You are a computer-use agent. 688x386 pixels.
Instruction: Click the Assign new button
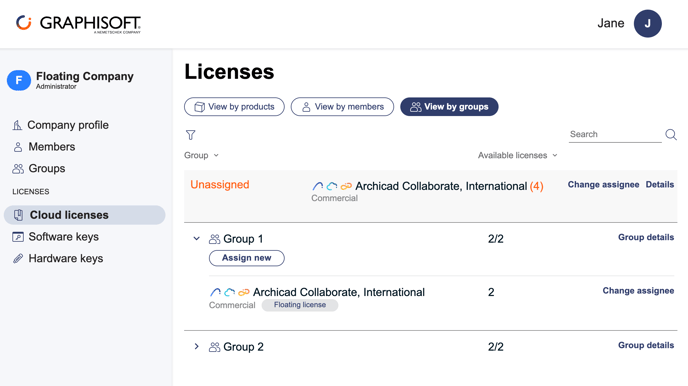(x=247, y=258)
